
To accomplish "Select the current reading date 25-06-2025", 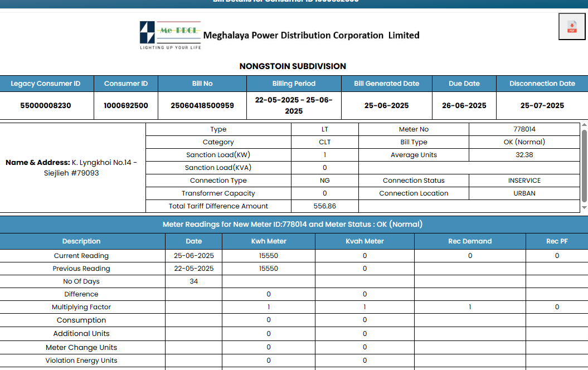I will tap(194, 256).
